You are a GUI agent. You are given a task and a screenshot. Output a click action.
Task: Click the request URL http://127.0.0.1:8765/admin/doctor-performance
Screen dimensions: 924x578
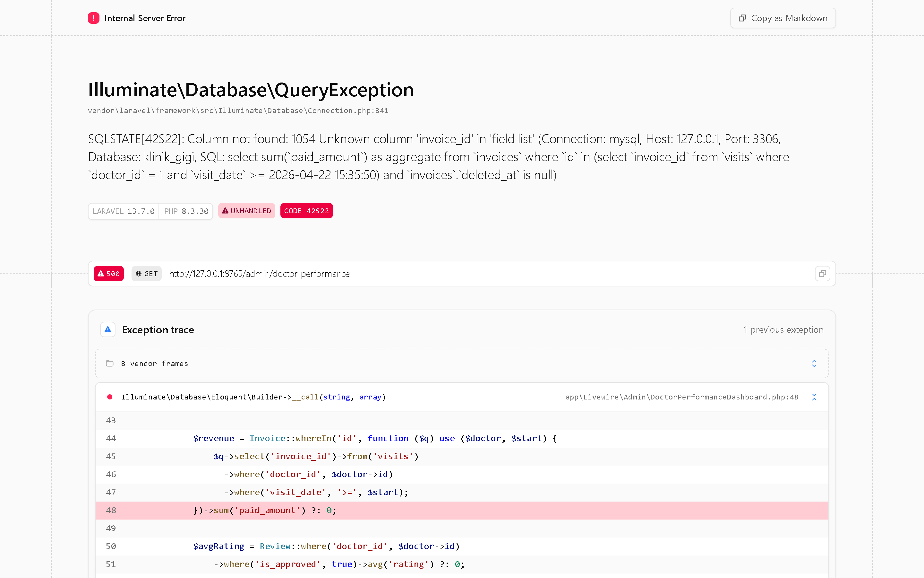(x=259, y=274)
